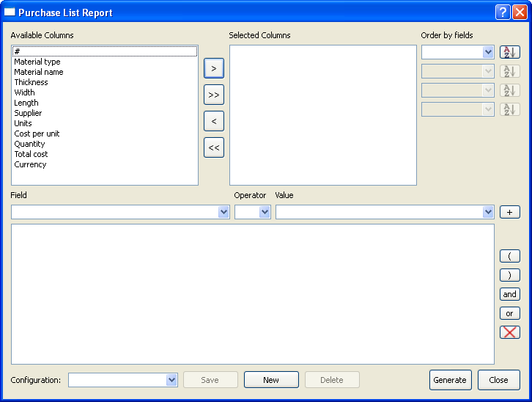Insert the 'and' logical operator
This screenshot has width=532, height=402.
pyautogui.click(x=509, y=294)
